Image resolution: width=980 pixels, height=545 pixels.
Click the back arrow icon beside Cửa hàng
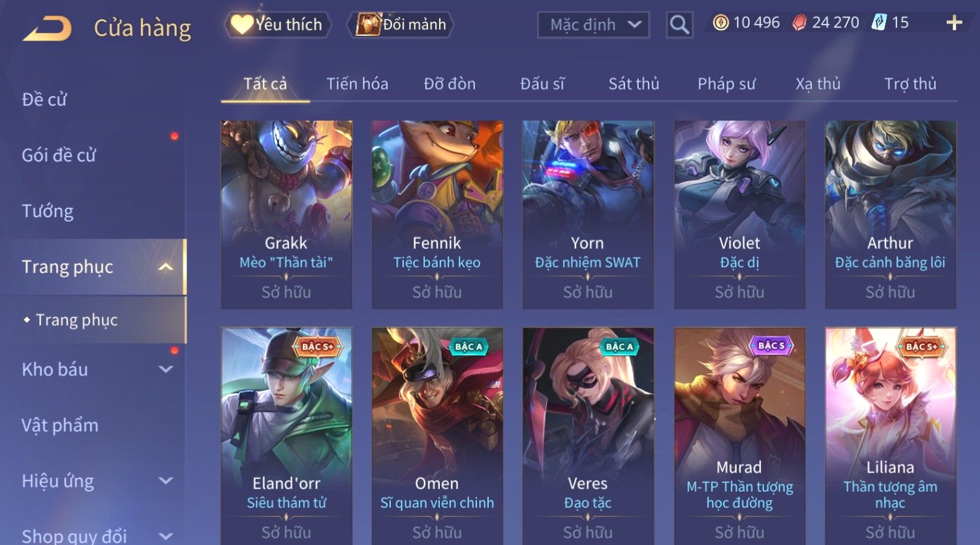[x=47, y=29]
